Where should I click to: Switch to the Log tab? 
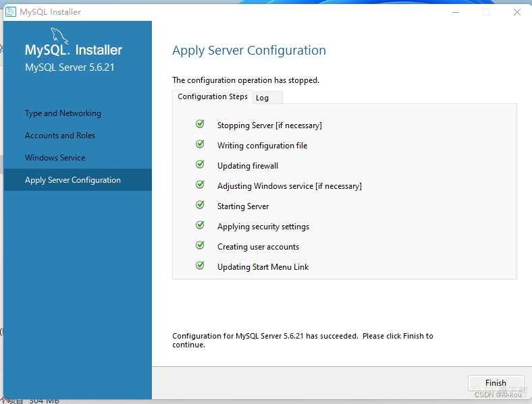[267, 98]
